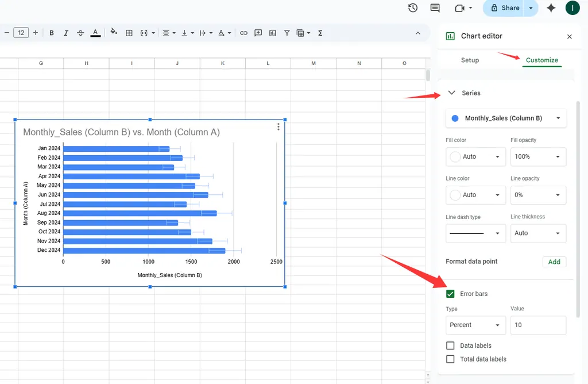Open version history clock icon
588x384 pixels.
coord(413,8)
